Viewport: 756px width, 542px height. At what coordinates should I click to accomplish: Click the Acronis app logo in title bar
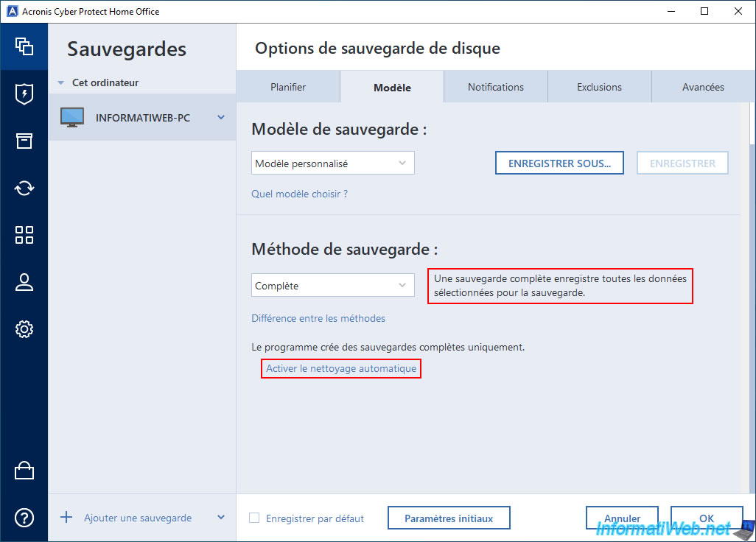click(12, 11)
